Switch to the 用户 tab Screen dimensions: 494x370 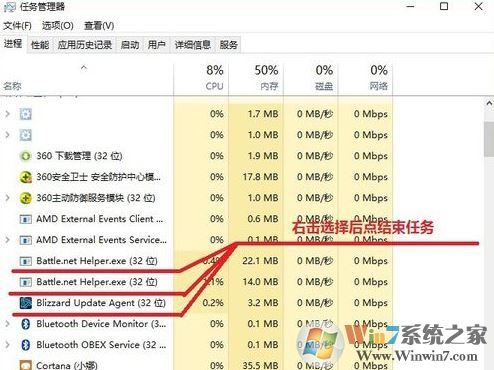157,45
